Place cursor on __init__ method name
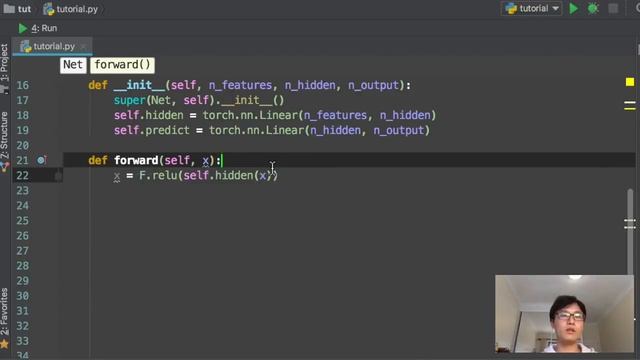Viewport: 640px width, 360px height. (139, 85)
